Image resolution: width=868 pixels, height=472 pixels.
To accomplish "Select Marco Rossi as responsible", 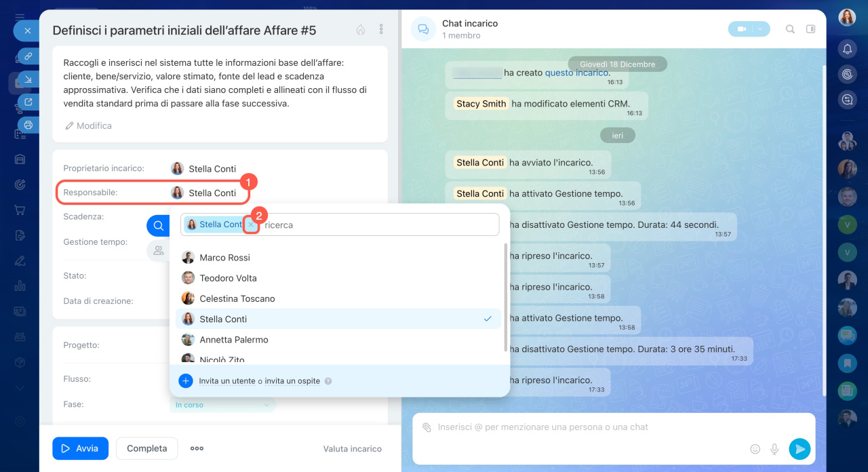I will pyautogui.click(x=224, y=258).
